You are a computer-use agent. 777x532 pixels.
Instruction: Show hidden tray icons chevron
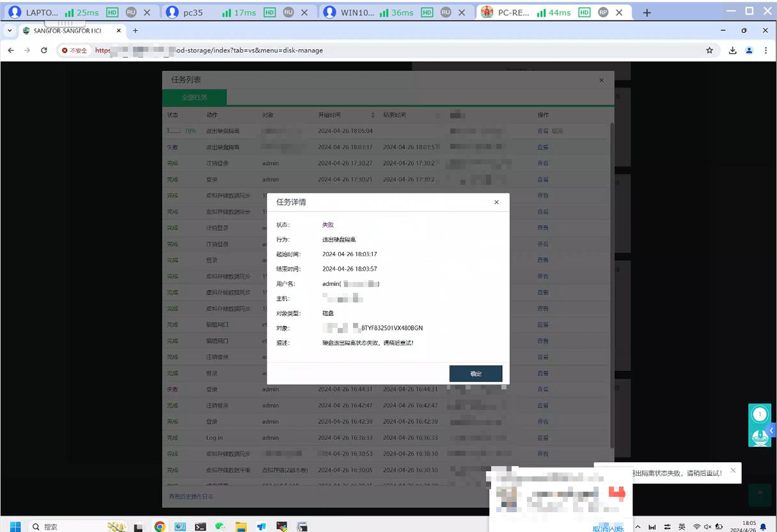click(638, 526)
